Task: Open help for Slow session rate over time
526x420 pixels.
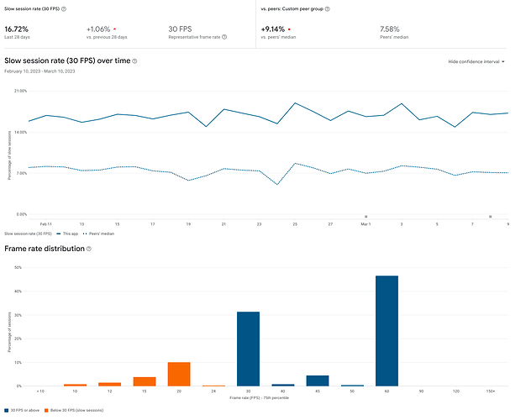Action: click(x=134, y=61)
